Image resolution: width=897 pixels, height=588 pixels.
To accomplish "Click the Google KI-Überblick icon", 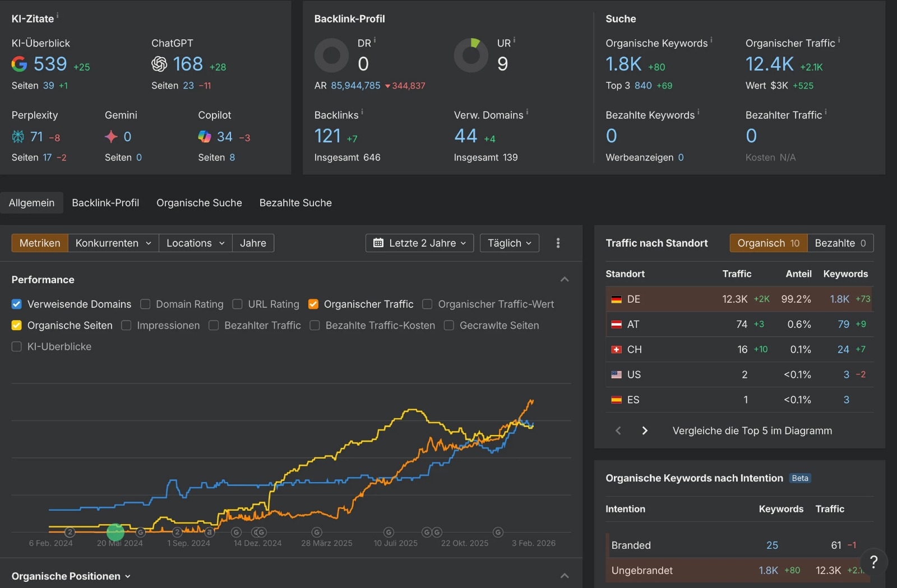I will (x=19, y=64).
